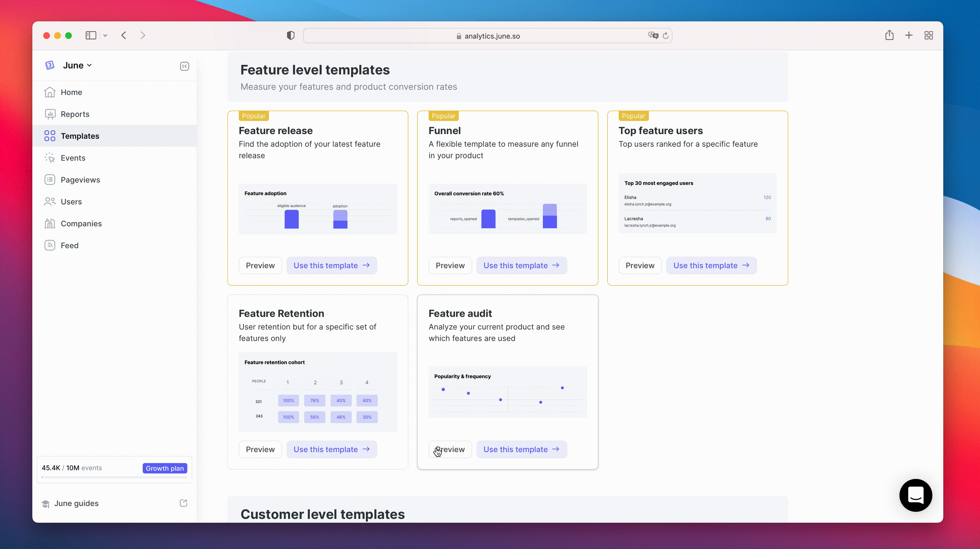The height and width of the screenshot is (549, 980).
Task: Click the Feature adoption chart thumbnail
Action: point(318,209)
